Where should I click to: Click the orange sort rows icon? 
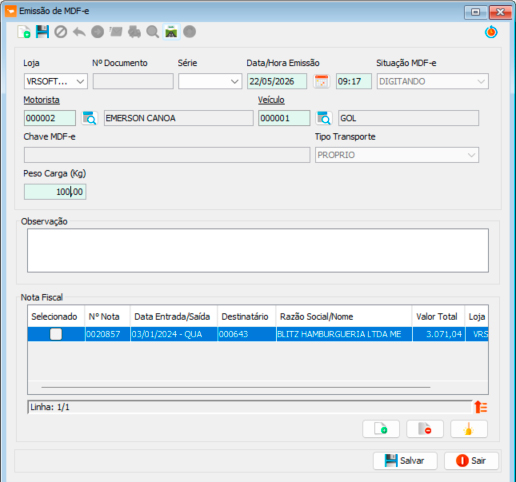tap(481, 407)
